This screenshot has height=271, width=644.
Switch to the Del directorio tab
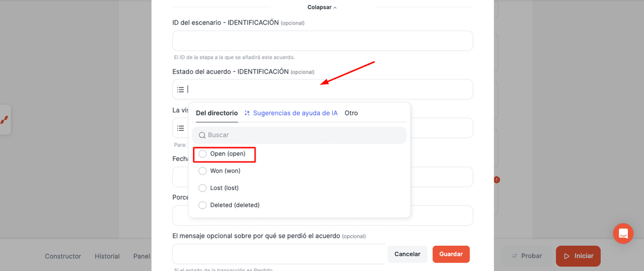(217, 113)
